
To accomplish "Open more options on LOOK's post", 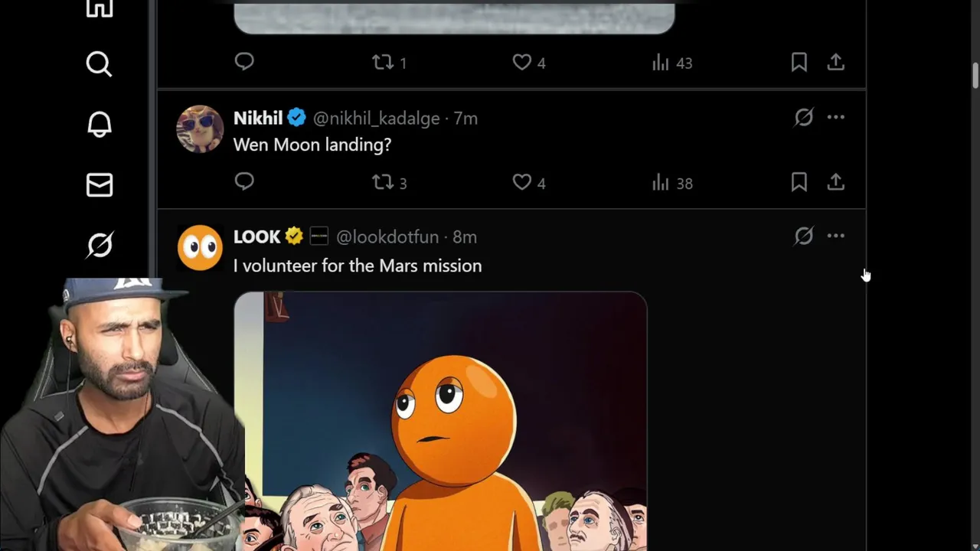I will pyautogui.click(x=835, y=236).
